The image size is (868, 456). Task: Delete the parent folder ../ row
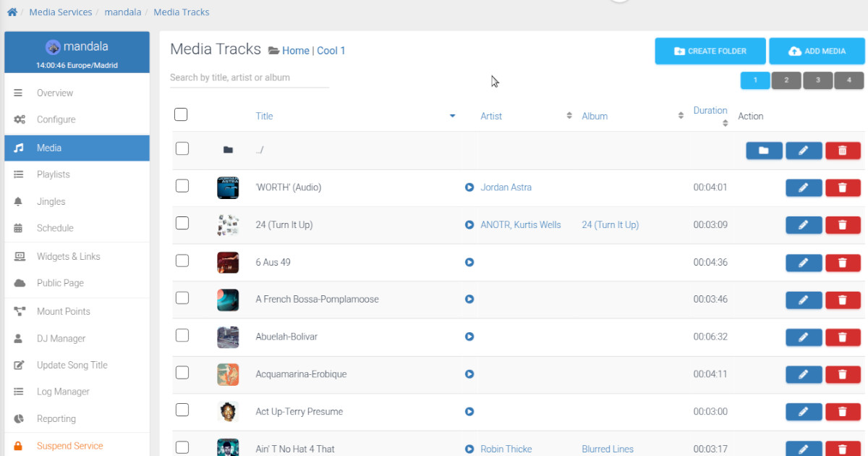click(x=843, y=151)
